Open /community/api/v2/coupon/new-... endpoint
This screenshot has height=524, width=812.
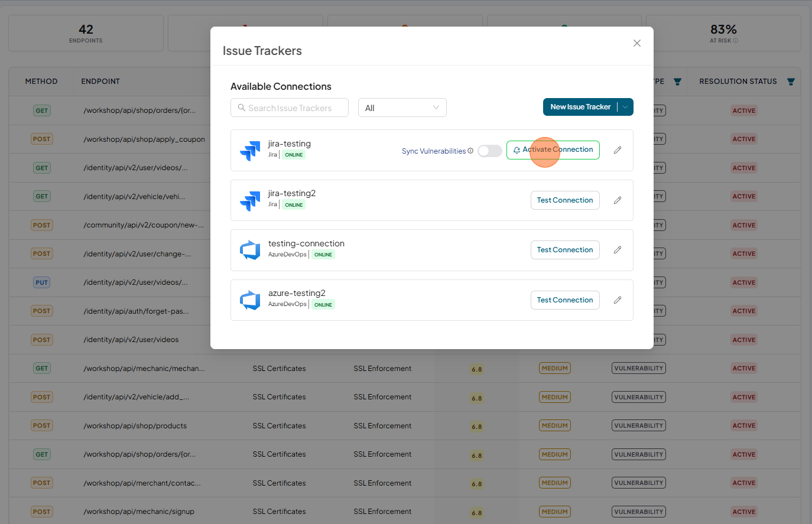point(144,225)
